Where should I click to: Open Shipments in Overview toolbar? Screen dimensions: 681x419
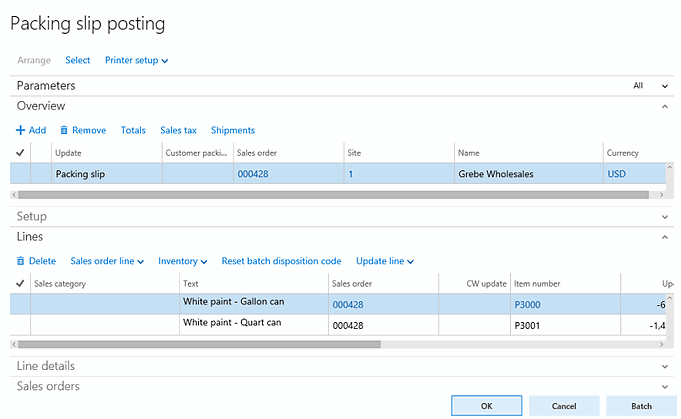(x=233, y=130)
